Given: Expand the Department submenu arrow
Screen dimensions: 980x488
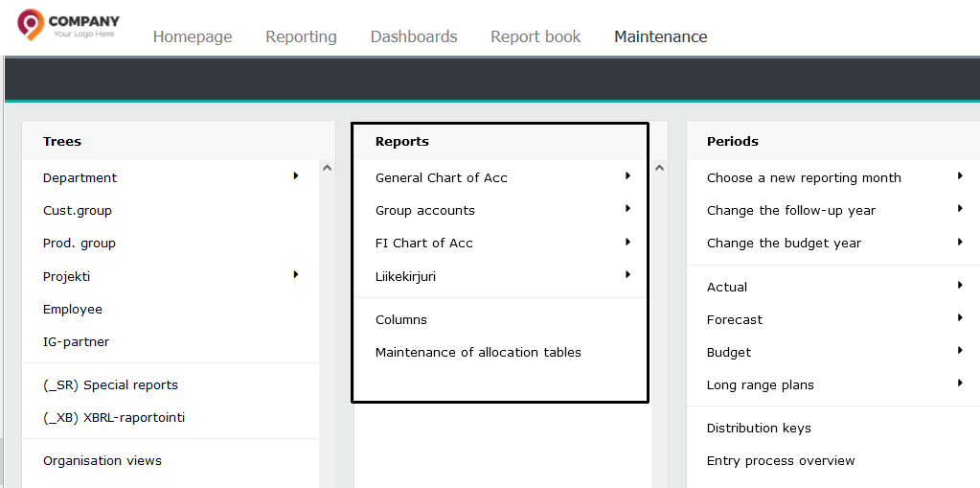Looking at the screenshot, I should [296, 176].
